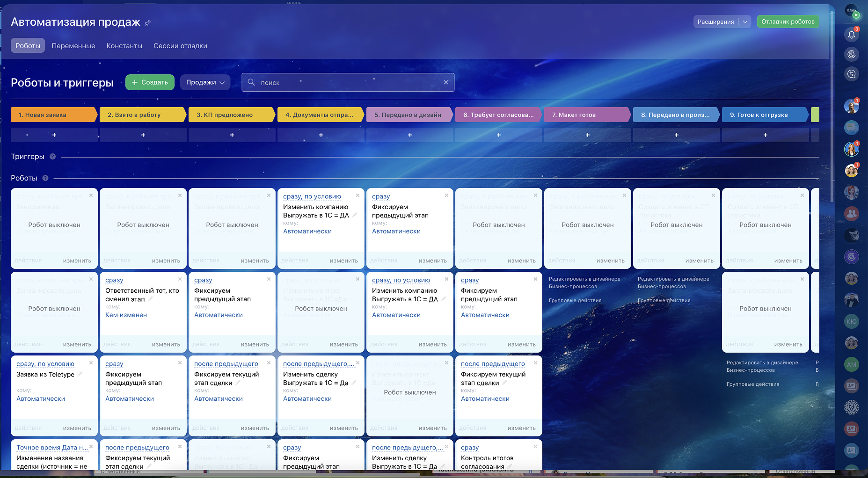Viewport: 868px width, 478px height.
Task: Open действия on Заявка из Teletype card
Action: pos(28,428)
